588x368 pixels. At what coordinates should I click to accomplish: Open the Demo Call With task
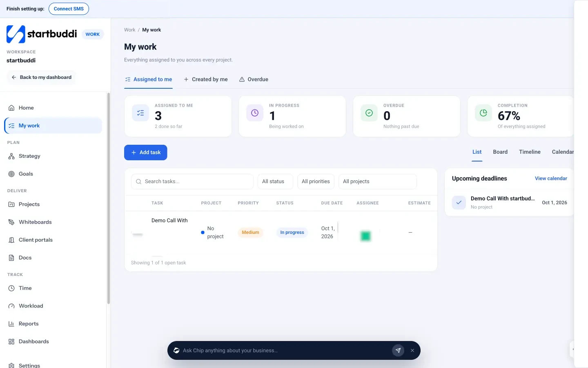169,220
